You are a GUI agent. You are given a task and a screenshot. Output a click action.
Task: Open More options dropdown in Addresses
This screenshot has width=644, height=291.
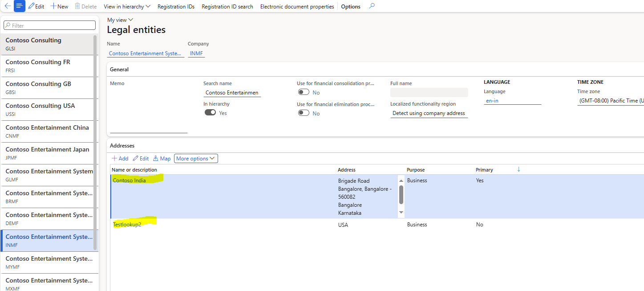click(196, 159)
